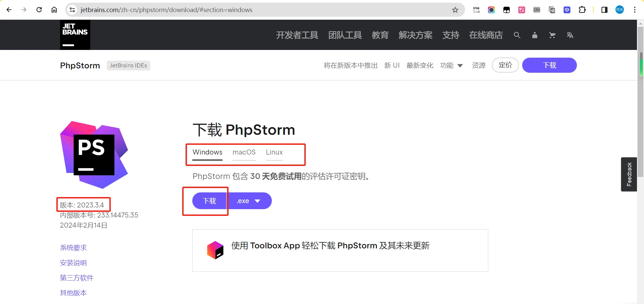This screenshot has width=644, height=304.
Task: Click the JetBrains logo
Action: click(x=75, y=35)
